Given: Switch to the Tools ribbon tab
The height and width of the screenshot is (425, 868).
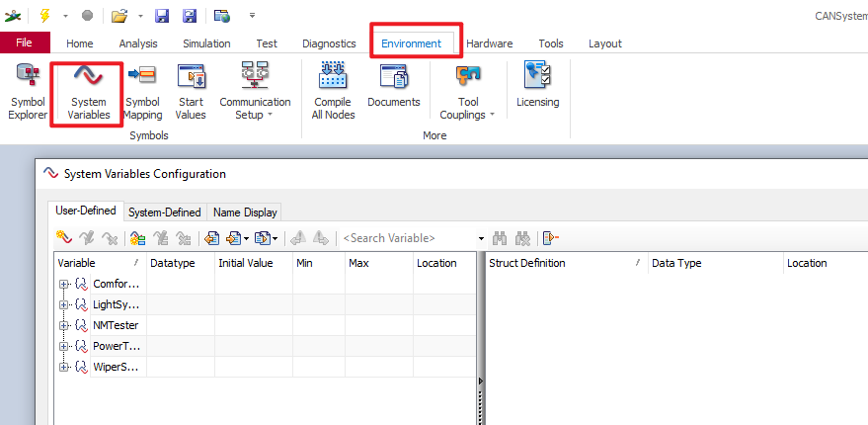Looking at the screenshot, I should click(551, 43).
